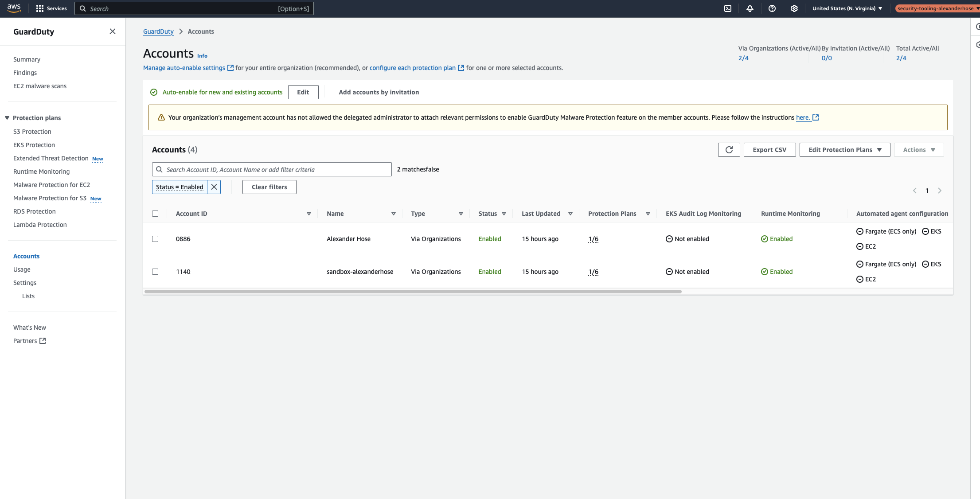Open the settings gear icon in top bar
This screenshot has width=980, height=499.
(x=794, y=8)
